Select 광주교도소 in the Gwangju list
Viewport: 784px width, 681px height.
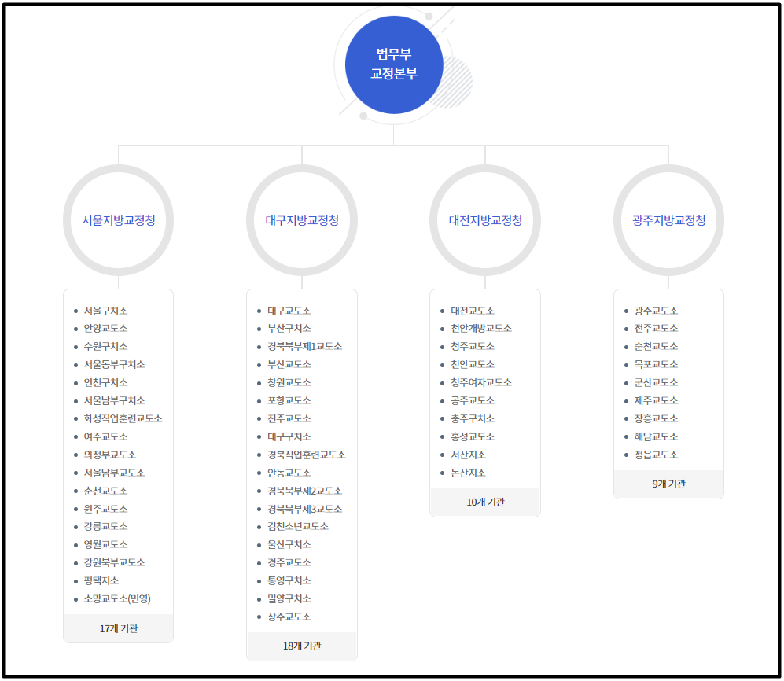tap(656, 311)
